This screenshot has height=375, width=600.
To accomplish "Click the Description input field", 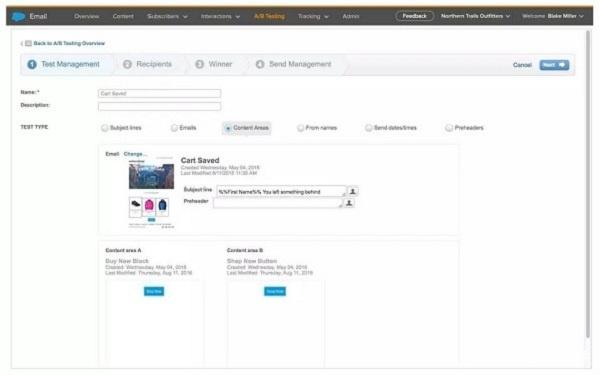I will click(x=159, y=106).
